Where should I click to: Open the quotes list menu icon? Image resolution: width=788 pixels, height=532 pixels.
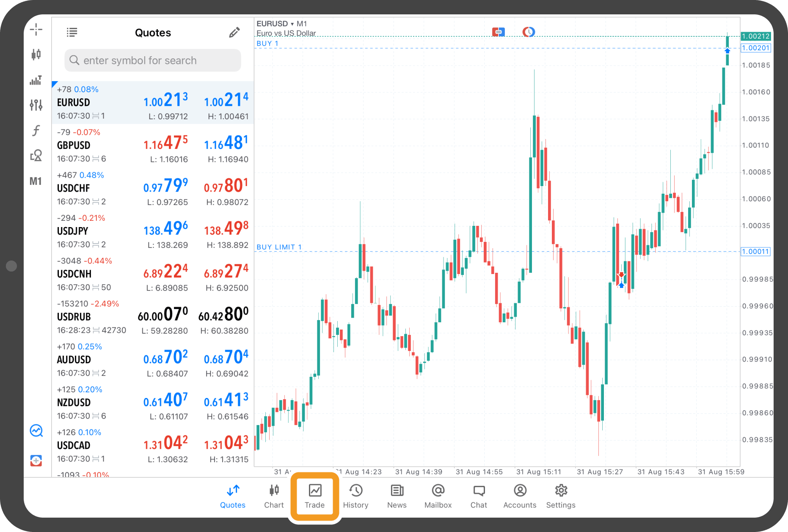(72, 33)
